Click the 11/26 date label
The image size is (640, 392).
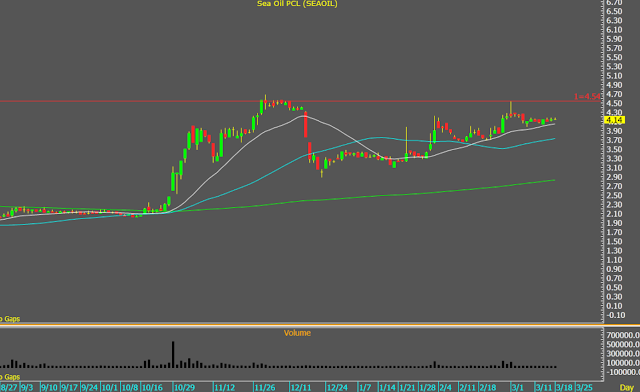[265, 387]
